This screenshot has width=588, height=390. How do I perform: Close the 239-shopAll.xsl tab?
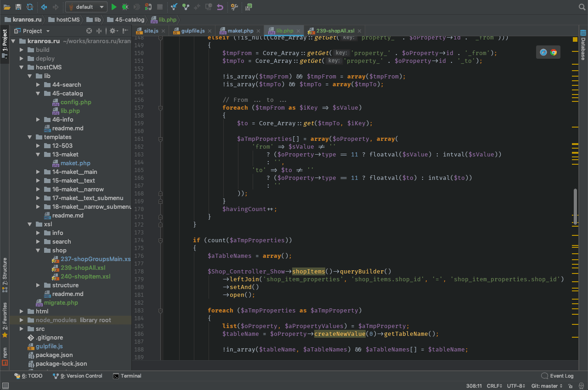tap(359, 31)
